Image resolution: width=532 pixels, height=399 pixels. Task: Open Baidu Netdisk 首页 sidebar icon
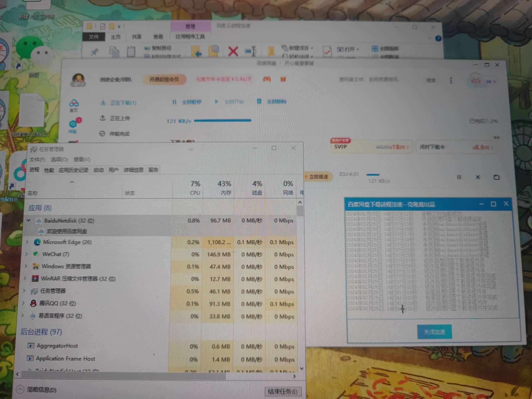pos(74,105)
